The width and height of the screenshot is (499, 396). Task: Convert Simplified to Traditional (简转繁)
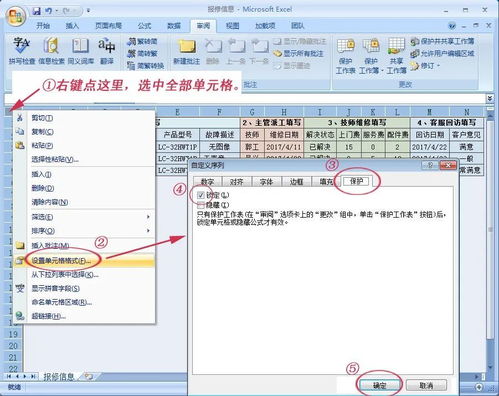(142, 53)
